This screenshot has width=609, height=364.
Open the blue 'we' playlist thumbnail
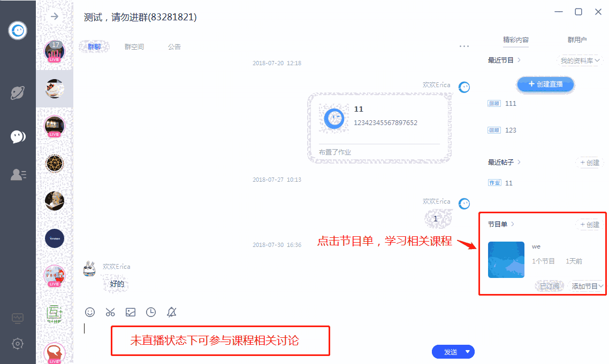point(506,260)
